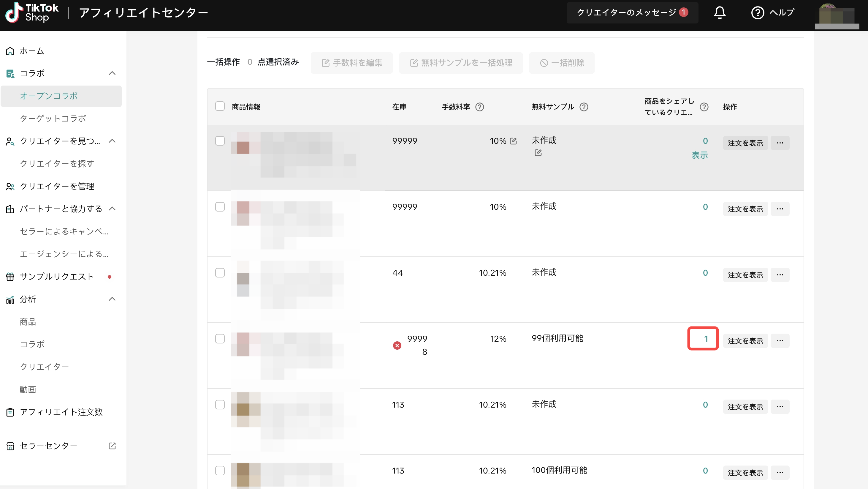The image size is (868, 489).
Task: Go to ホーム in the sidebar
Action: click(x=32, y=51)
